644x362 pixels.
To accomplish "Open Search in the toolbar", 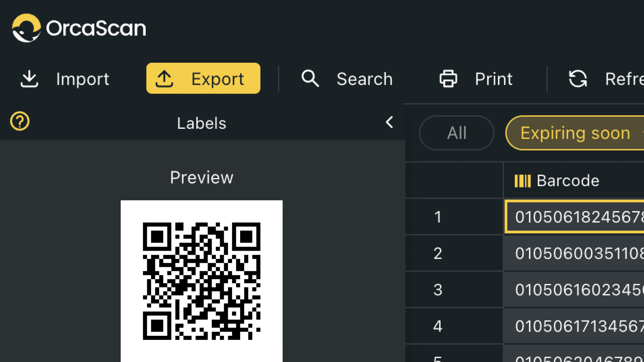I will pos(347,79).
